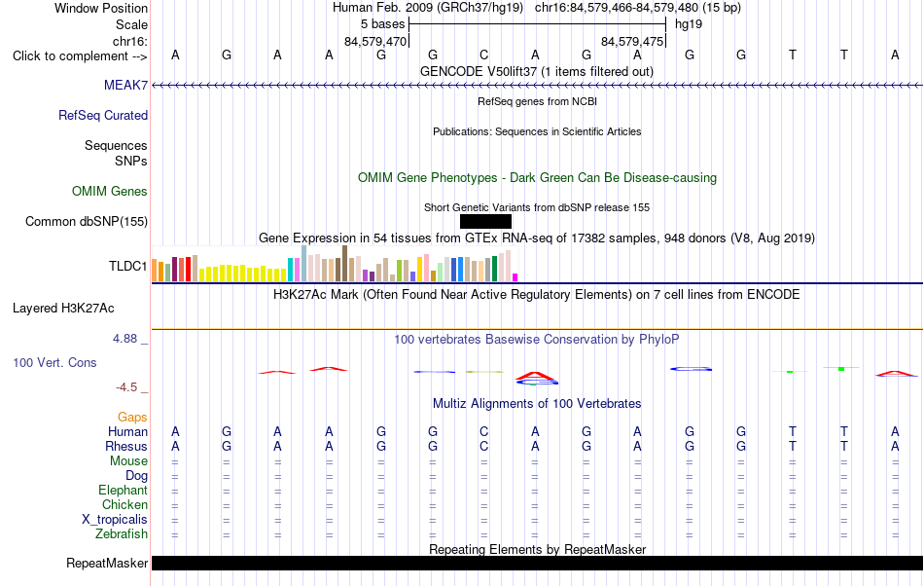This screenshot has width=924, height=586.
Task: Click the Sequences SNPs track label
Action: (x=116, y=153)
